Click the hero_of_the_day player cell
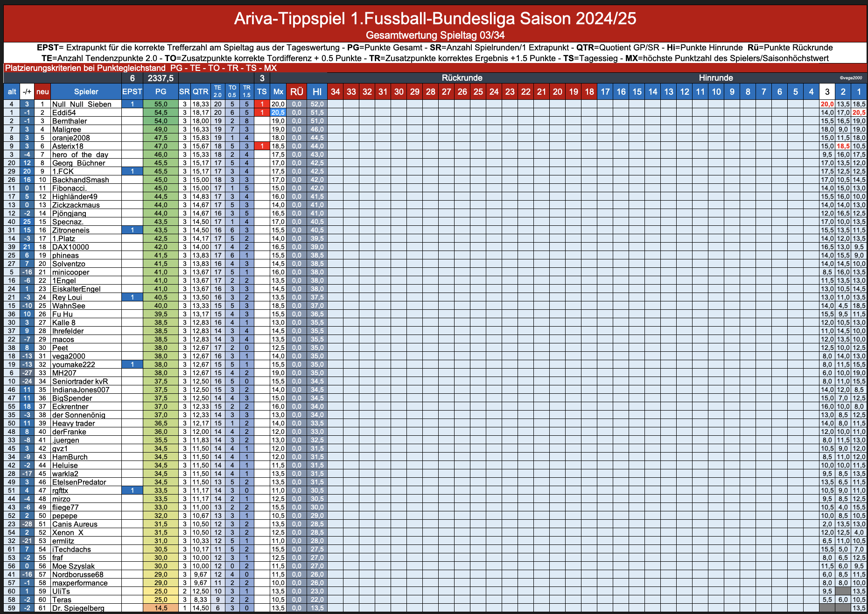868x614 pixels. pos(86,154)
